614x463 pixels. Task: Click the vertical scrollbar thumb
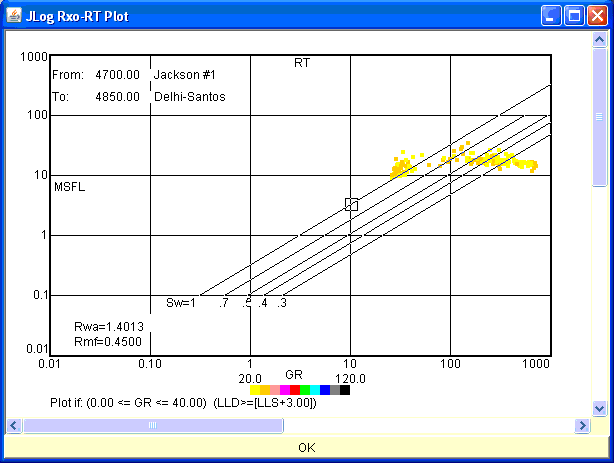600,117
